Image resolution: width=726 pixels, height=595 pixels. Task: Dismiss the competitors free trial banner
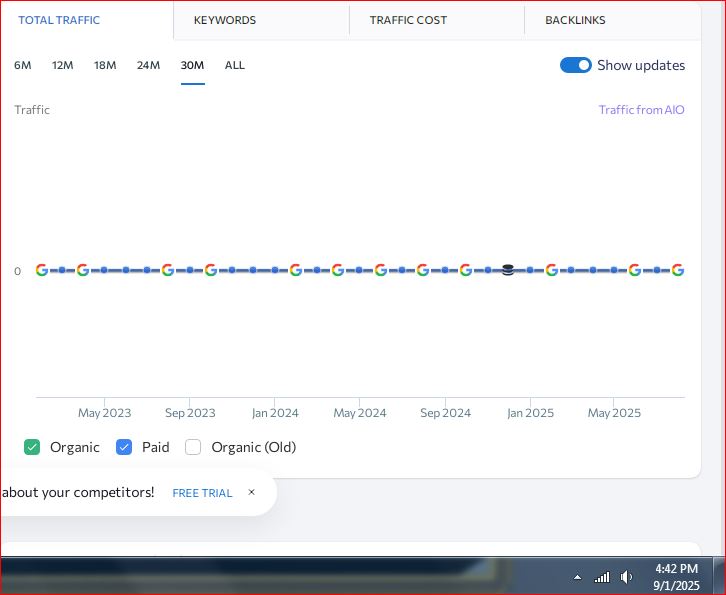tap(252, 493)
